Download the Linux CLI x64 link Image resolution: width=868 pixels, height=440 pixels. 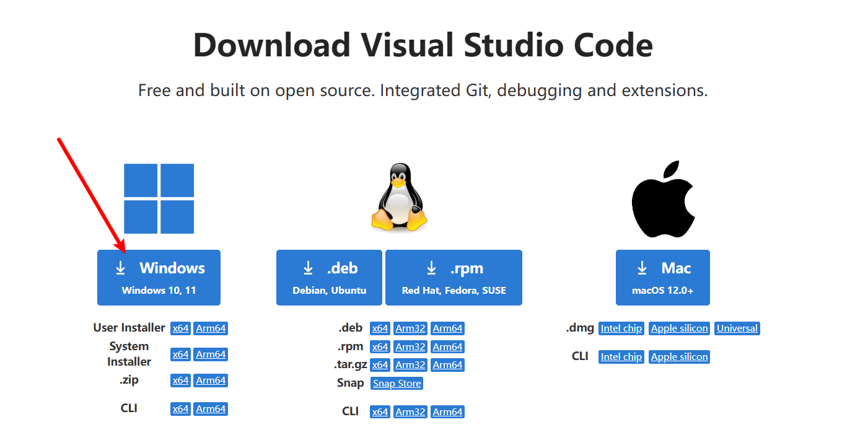pyautogui.click(x=380, y=412)
